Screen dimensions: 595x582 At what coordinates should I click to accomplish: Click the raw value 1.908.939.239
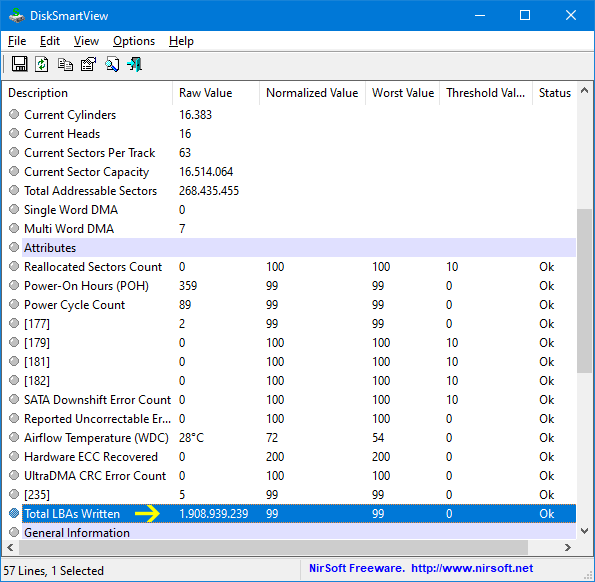213,513
